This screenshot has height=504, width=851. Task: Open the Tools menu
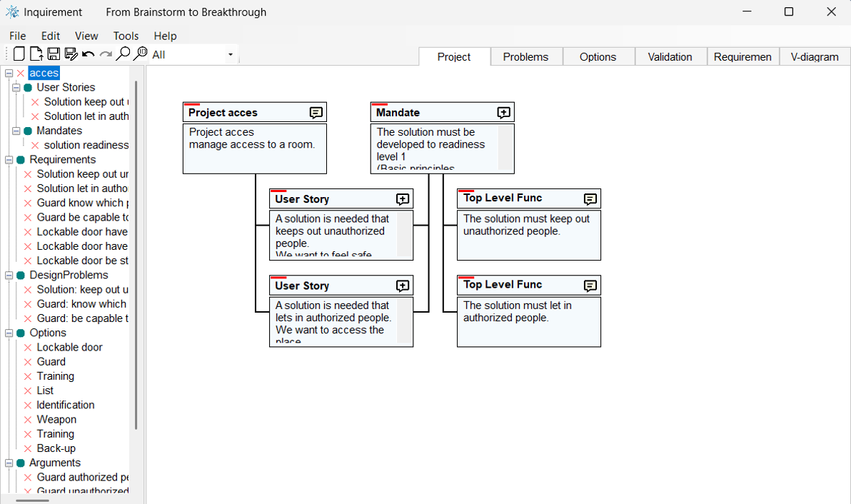[126, 36]
